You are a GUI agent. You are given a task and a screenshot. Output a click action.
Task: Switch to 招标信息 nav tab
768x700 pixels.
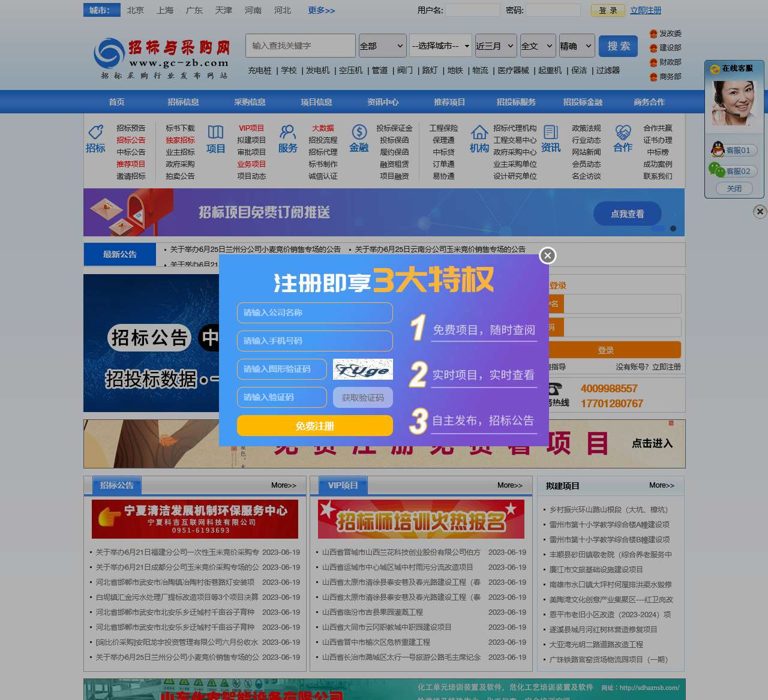pyautogui.click(x=183, y=102)
